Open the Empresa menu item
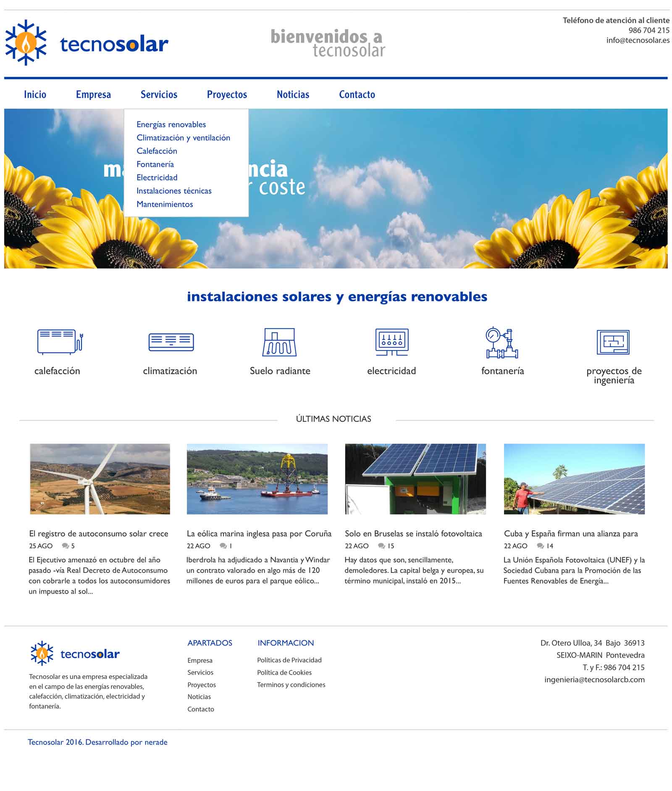Screen dimensions: 672x791 pos(93,95)
